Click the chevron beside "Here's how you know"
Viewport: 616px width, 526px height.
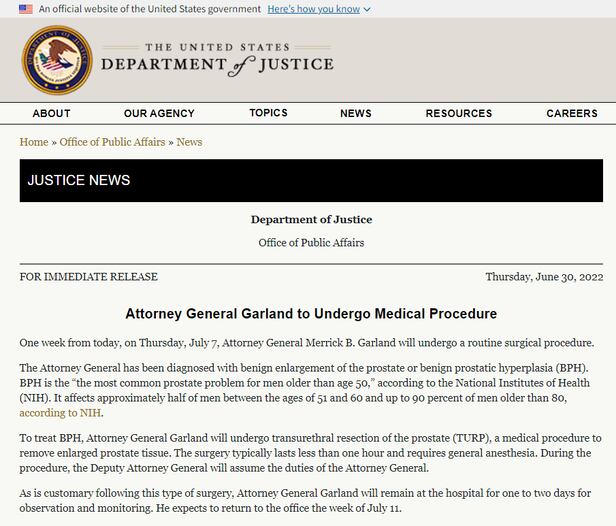click(x=367, y=10)
